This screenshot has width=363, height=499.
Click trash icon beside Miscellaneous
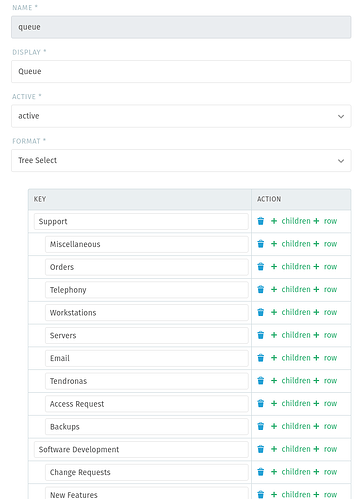261,244
